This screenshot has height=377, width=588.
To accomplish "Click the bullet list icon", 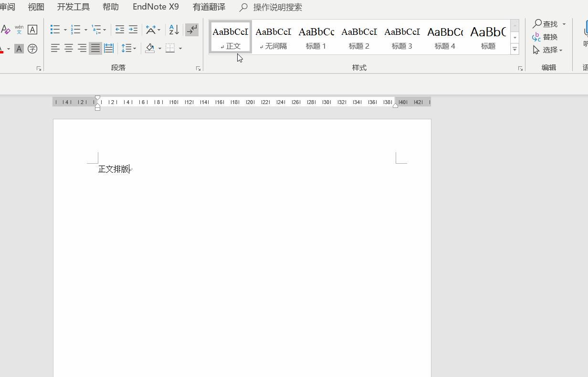I will (x=55, y=30).
